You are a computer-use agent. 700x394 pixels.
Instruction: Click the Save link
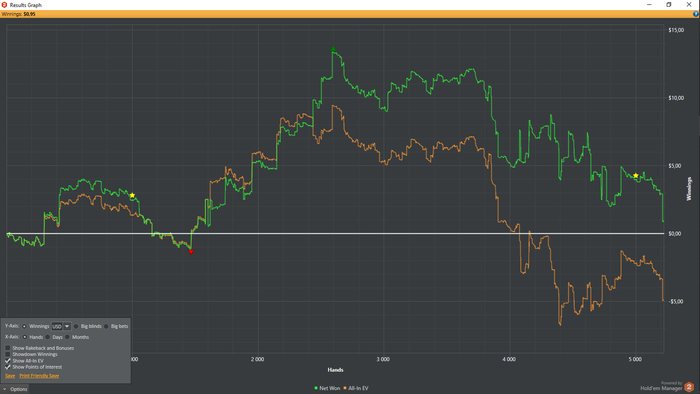coord(10,376)
